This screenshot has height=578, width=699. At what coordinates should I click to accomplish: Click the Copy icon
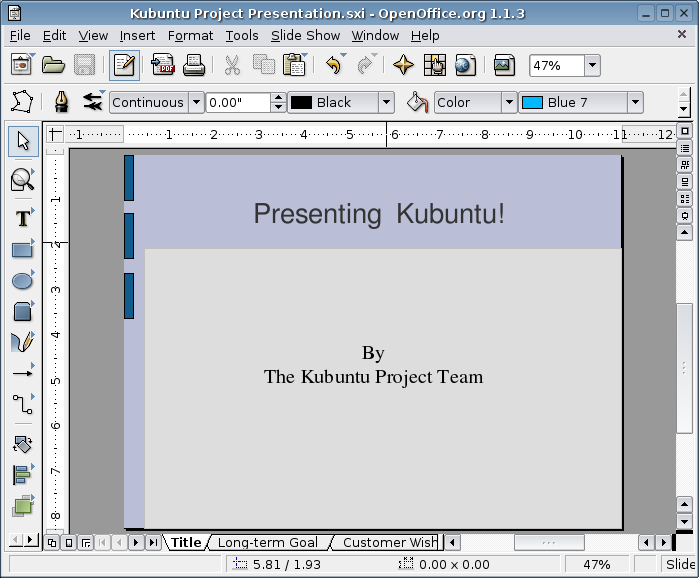[263, 65]
